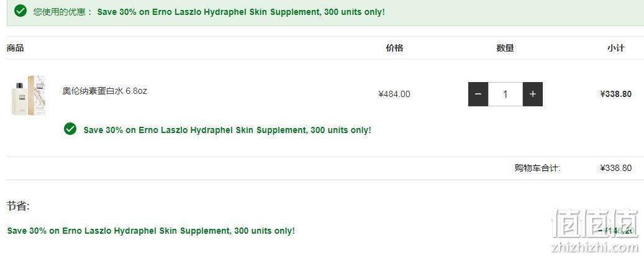
Task: Click the zhizhizhi.com watermark logo
Action: pyautogui.click(x=594, y=230)
